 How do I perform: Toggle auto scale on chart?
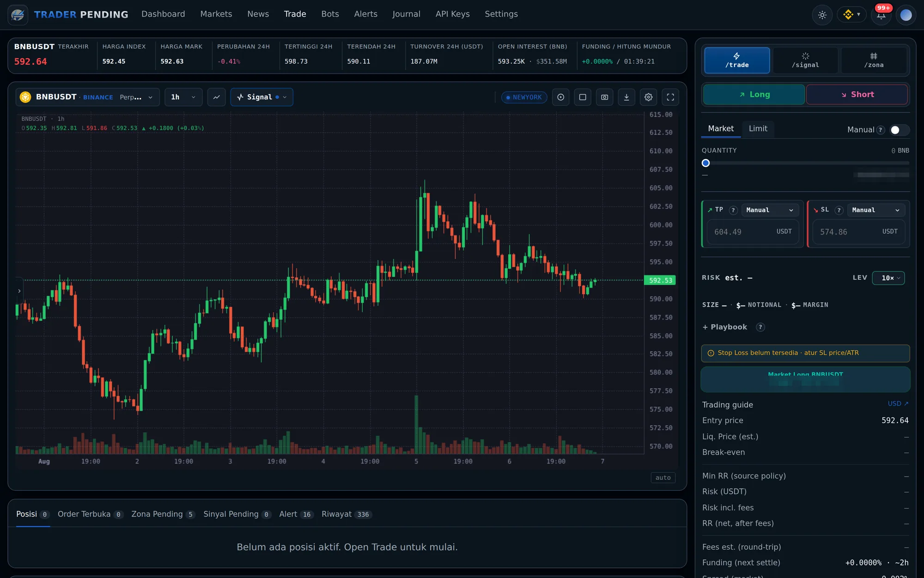pyautogui.click(x=663, y=478)
